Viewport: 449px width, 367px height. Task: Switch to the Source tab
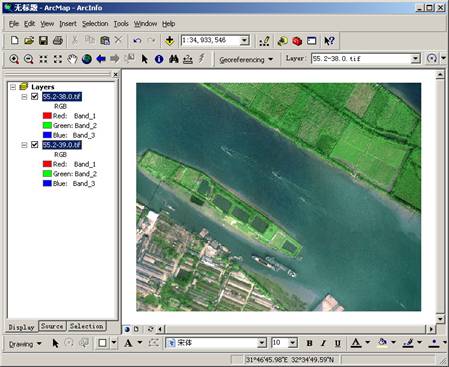point(52,326)
